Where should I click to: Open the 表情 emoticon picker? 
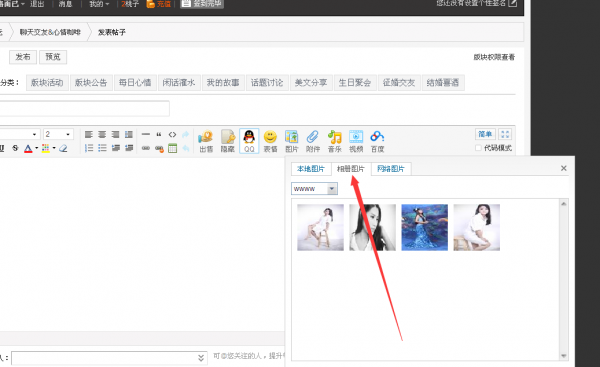(x=270, y=141)
